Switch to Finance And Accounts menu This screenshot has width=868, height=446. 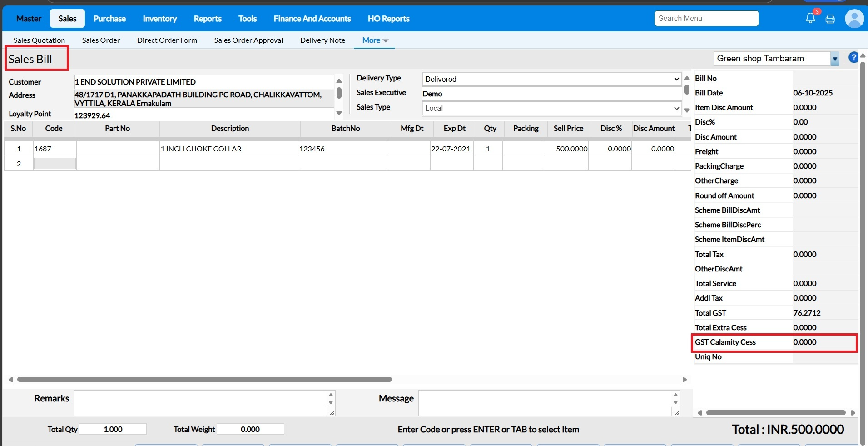[x=312, y=19]
